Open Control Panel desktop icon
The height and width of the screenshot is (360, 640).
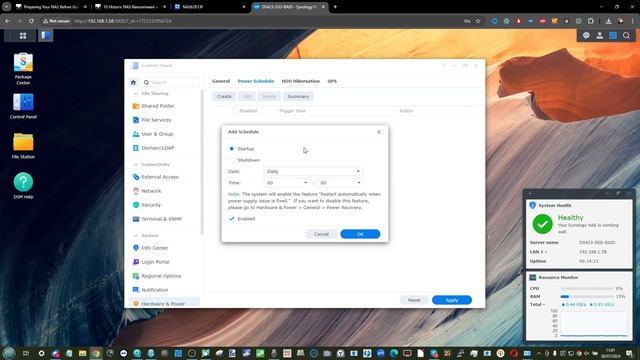click(x=23, y=106)
